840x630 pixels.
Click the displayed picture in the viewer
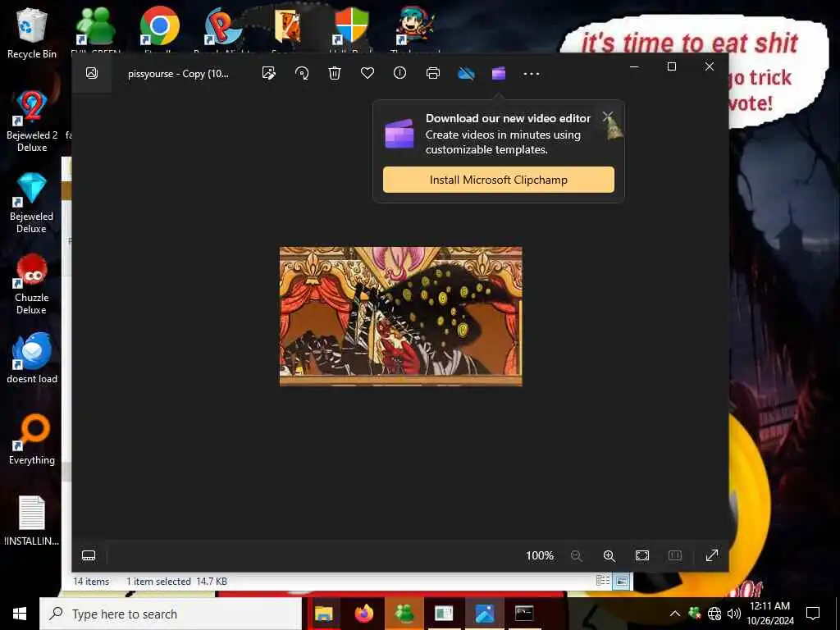point(400,316)
